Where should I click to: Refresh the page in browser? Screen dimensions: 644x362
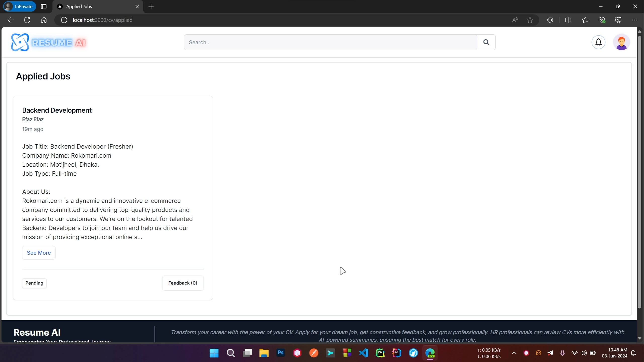click(x=27, y=20)
